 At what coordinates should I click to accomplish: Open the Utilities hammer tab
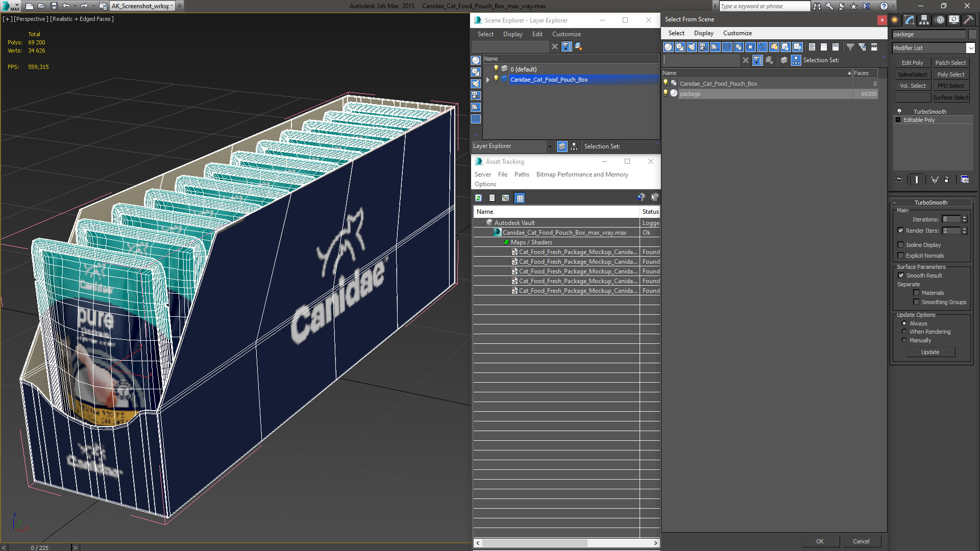(x=968, y=20)
